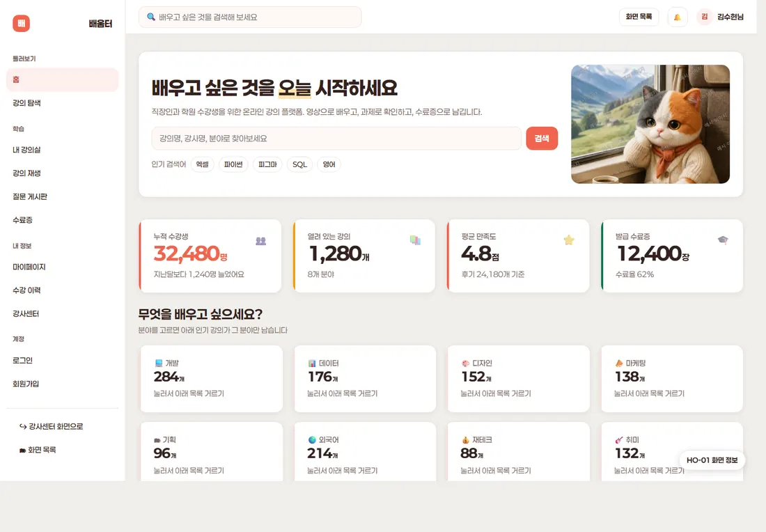Open 강의 탐색 in the sidebar
This screenshot has height=532, width=766.
(x=63, y=103)
